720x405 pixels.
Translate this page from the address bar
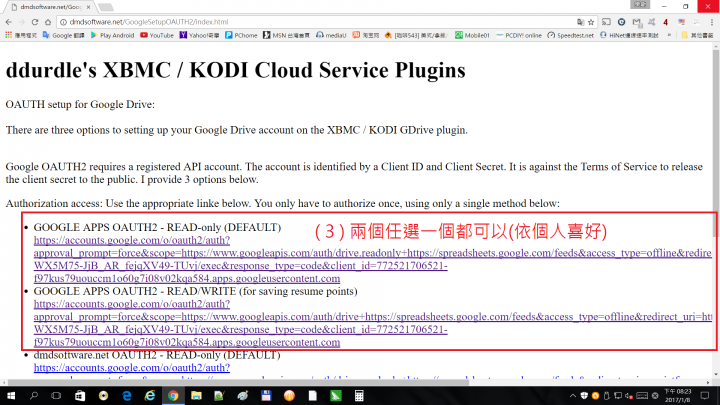tap(580, 22)
